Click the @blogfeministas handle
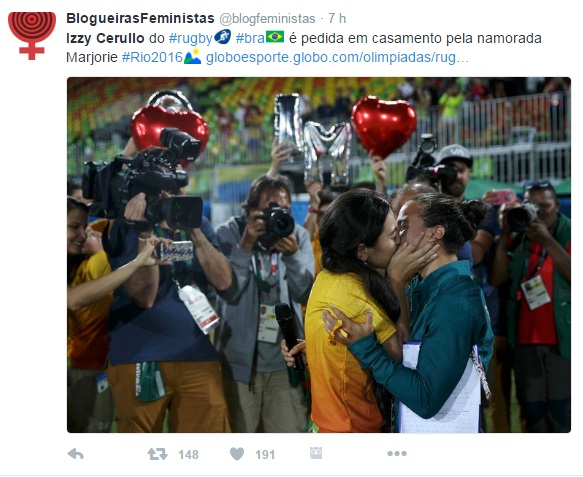 click(267, 19)
